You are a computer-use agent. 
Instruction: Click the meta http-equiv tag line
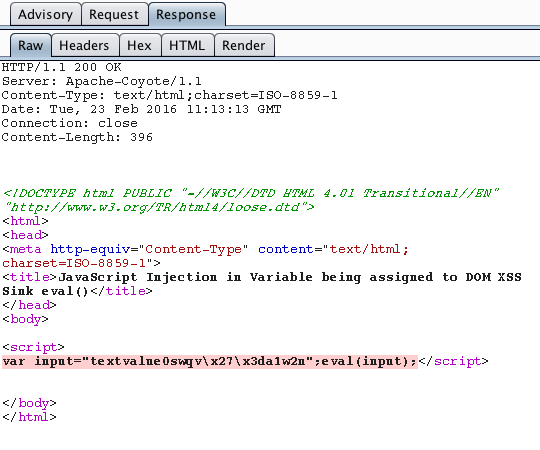(206, 256)
